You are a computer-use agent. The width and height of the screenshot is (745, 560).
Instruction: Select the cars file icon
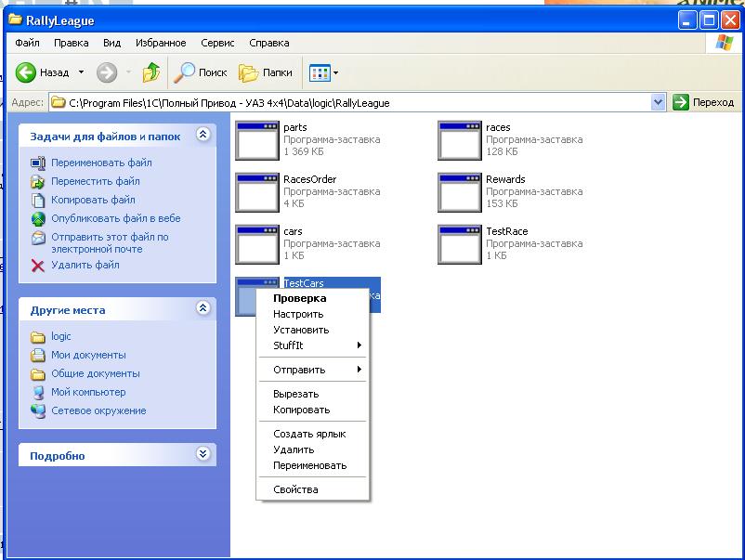[x=257, y=244]
